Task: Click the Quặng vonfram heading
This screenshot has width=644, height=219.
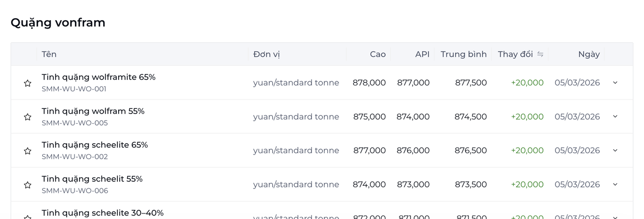Action: coord(58,23)
